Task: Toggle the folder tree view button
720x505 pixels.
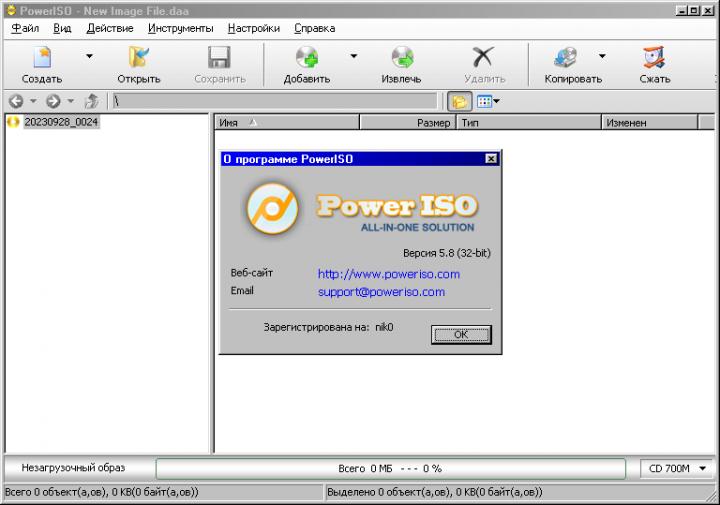Action: [x=459, y=101]
